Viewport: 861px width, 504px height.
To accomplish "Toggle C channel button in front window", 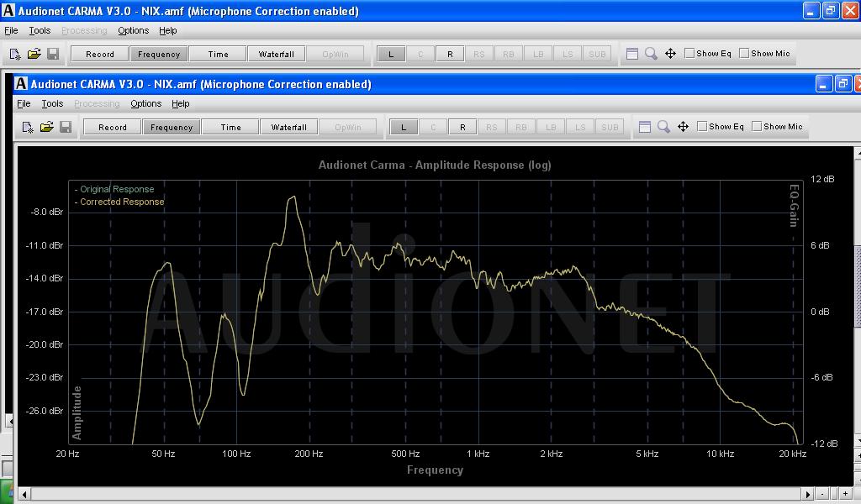I will pyautogui.click(x=433, y=127).
